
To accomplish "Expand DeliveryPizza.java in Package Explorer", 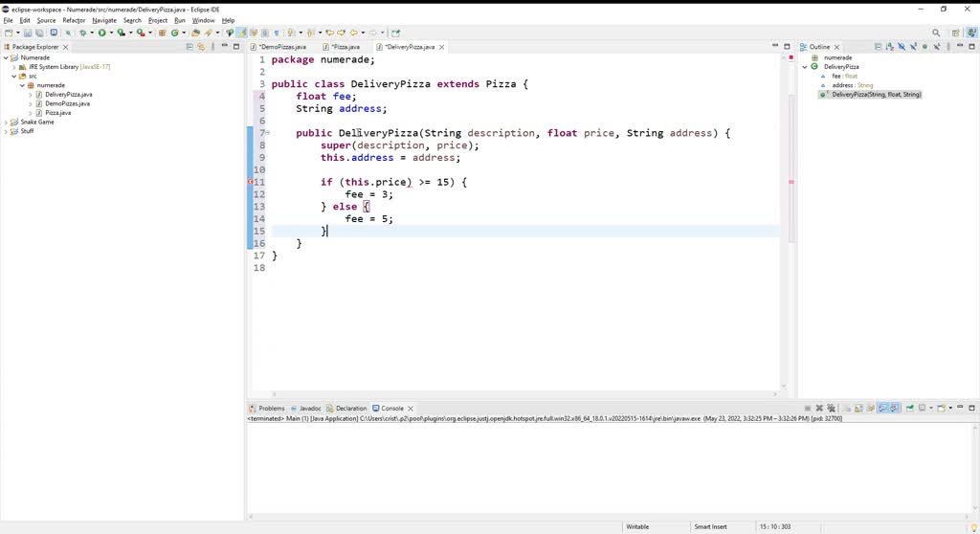I will (x=30, y=95).
